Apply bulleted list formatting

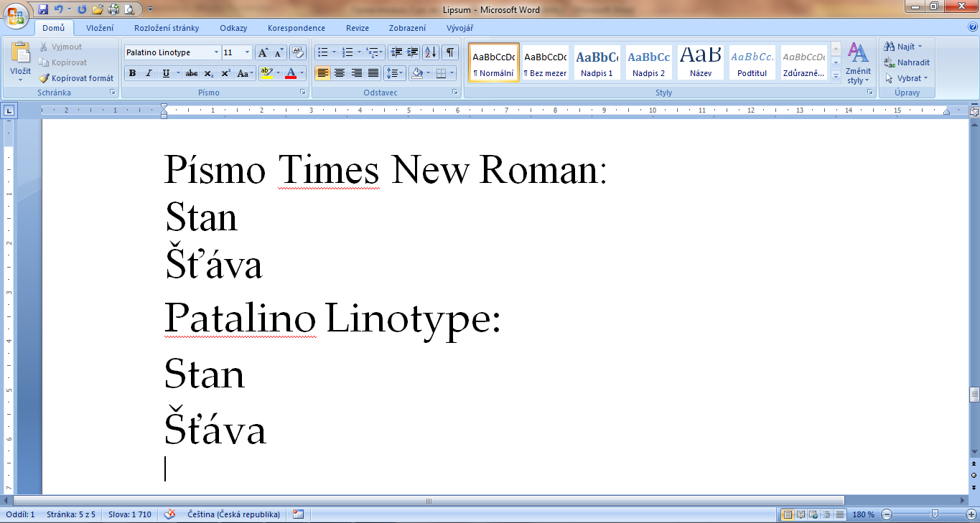pos(323,52)
